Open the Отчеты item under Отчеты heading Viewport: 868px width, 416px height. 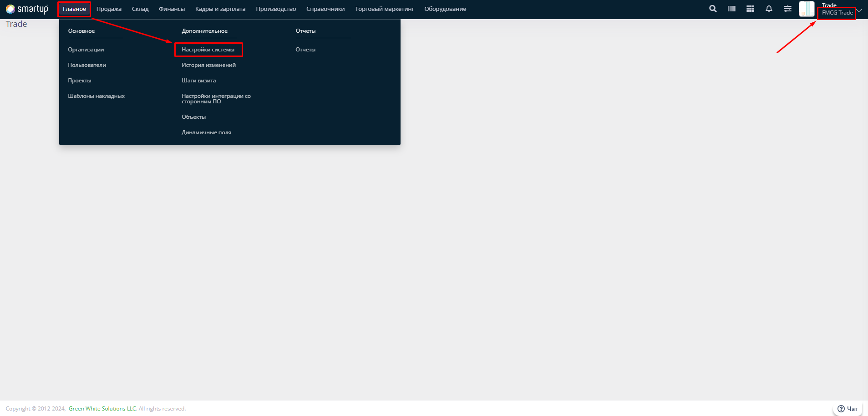coord(305,50)
